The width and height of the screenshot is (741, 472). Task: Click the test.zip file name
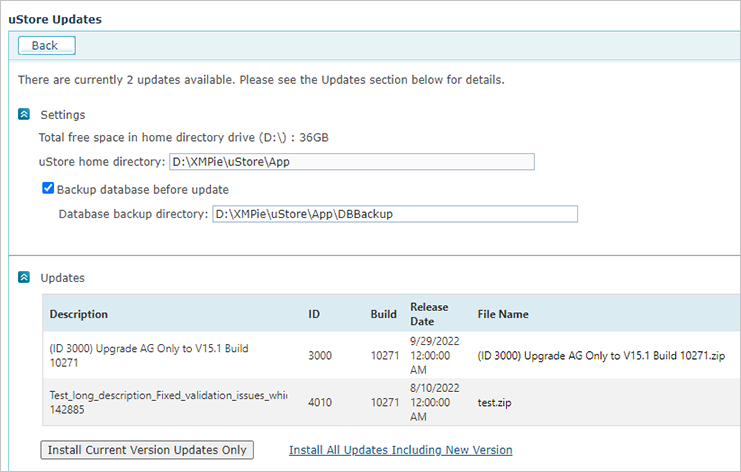(x=494, y=403)
